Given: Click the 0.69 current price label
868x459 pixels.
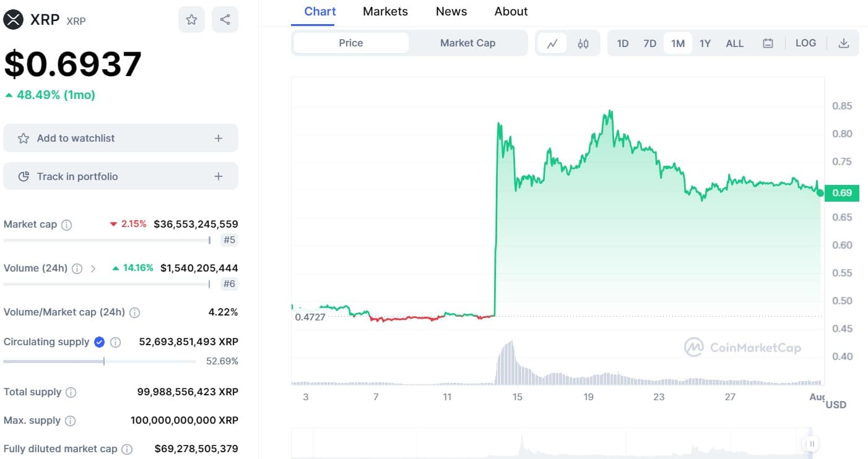Looking at the screenshot, I should tap(842, 193).
